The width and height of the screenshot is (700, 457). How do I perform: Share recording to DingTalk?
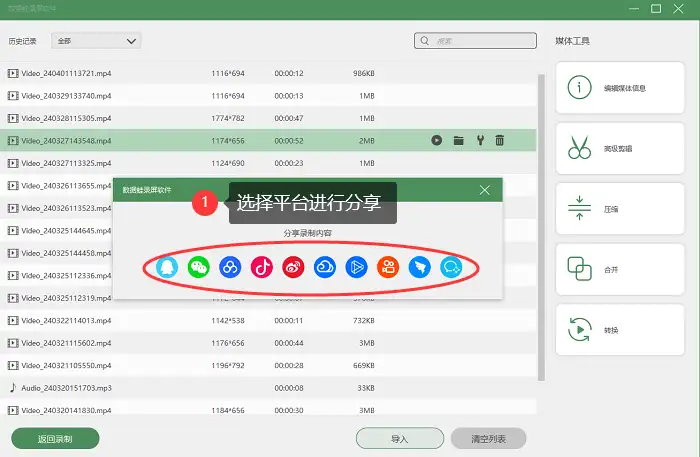tap(420, 267)
